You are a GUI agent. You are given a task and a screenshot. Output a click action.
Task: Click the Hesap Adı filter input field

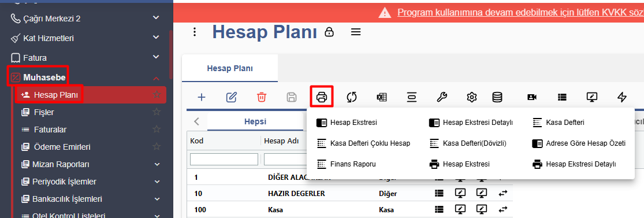pyautogui.click(x=285, y=159)
